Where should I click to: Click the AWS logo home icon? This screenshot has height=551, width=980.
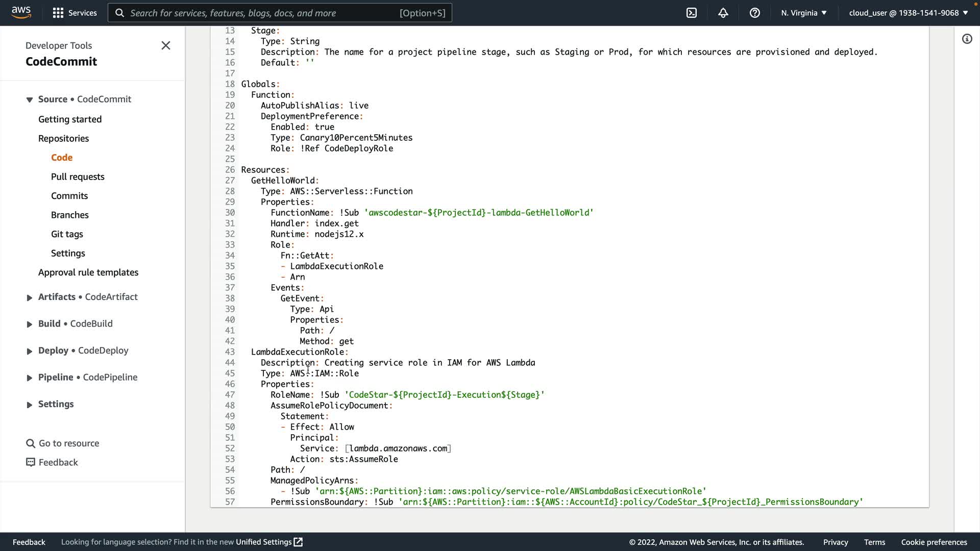pos(21,12)
